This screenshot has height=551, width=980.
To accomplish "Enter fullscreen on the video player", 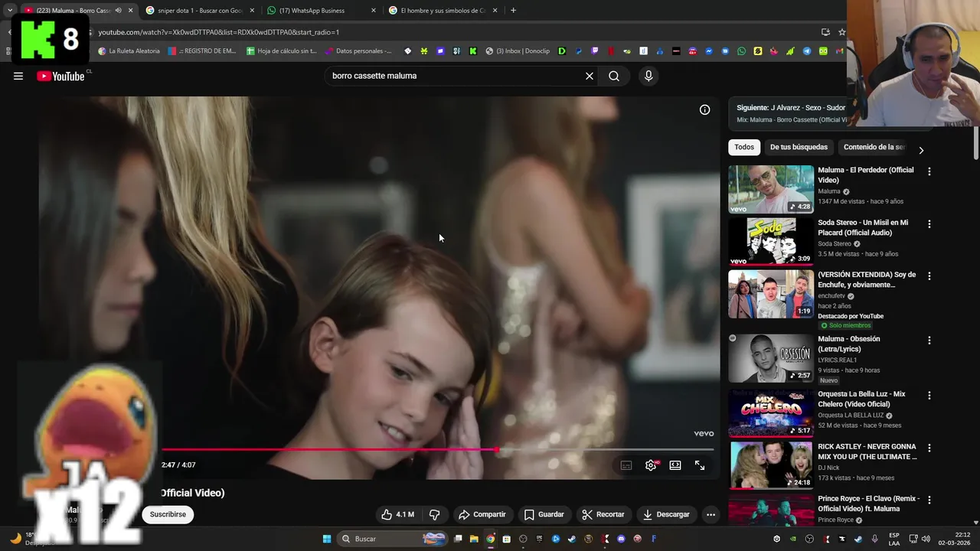I will point(700,465).
